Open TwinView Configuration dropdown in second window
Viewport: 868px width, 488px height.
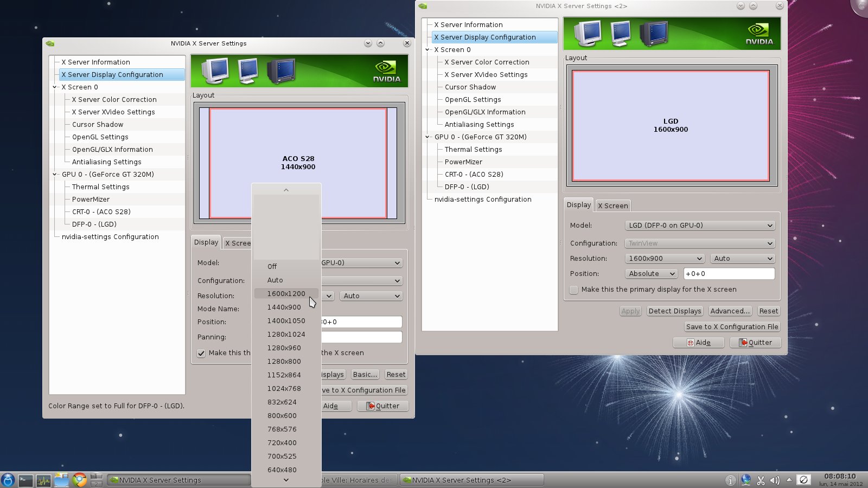(x=700, y=243)
